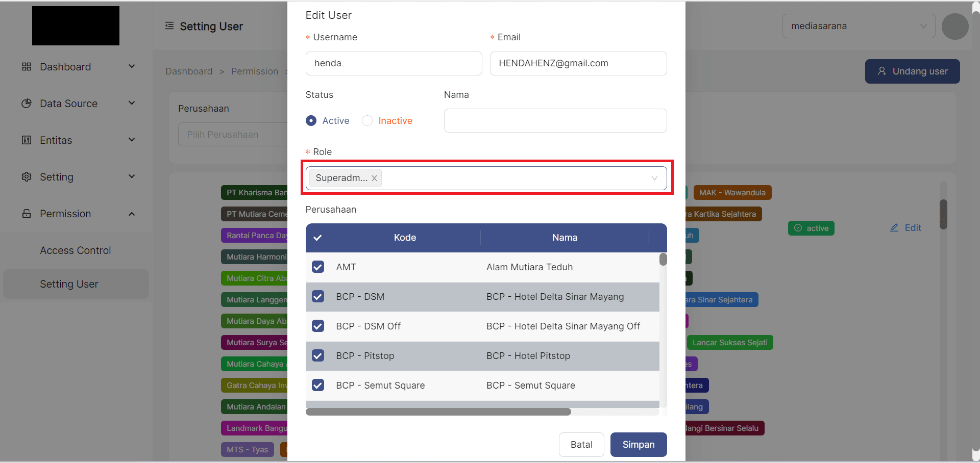The height and width of the screenshot is (463, 980).
Task: Select Setting User in the sidebar
Action: pos(69,284)
